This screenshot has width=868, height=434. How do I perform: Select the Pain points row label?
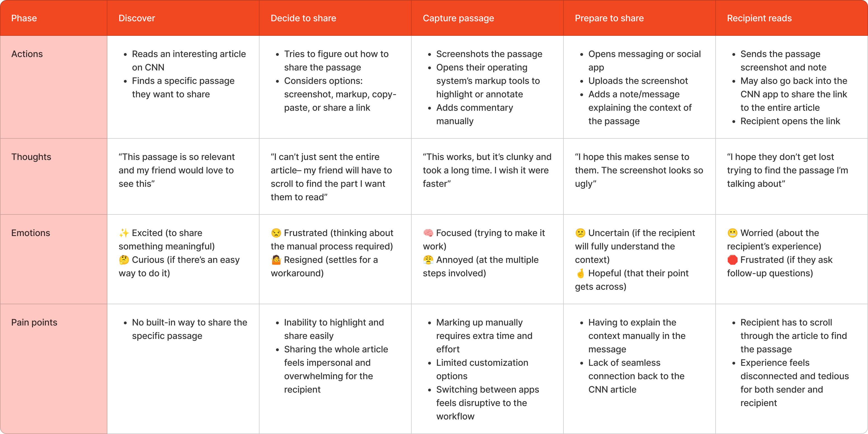pos(34,322)
